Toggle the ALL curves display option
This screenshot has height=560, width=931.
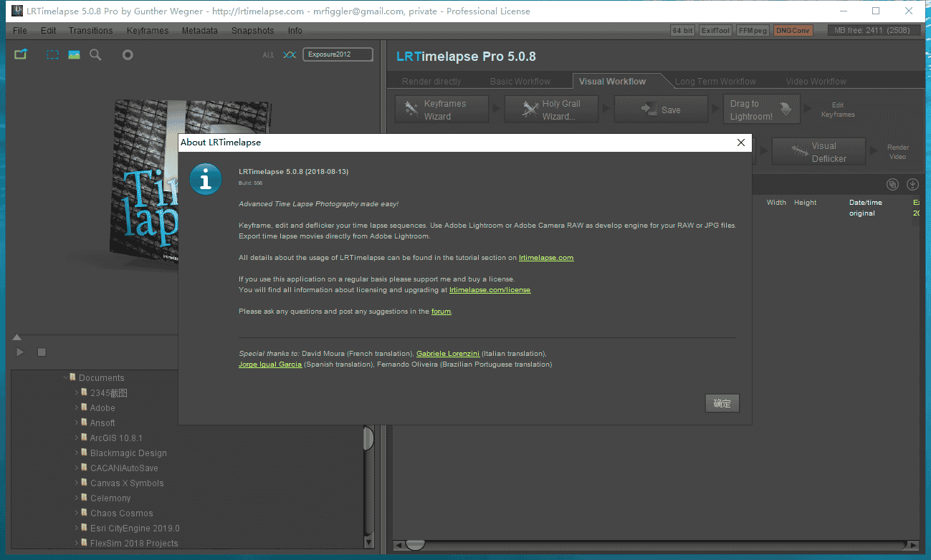click(268, 55)
